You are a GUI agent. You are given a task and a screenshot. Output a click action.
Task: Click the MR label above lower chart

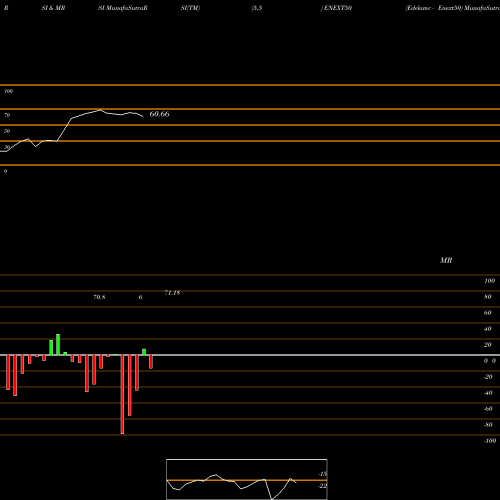point(446,260)
